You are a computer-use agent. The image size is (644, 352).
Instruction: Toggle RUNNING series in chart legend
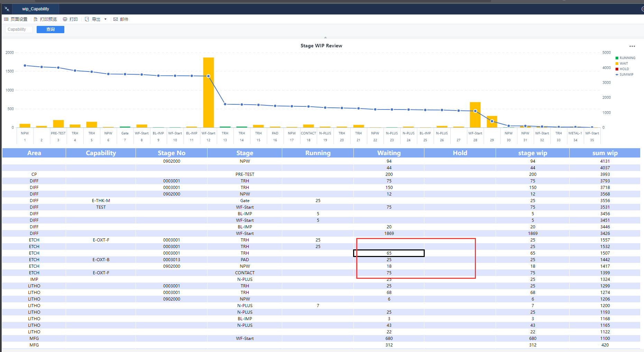(x=625, y=58)
